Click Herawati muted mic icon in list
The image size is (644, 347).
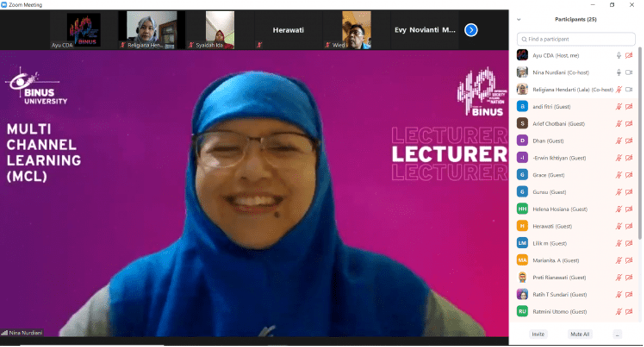(x=618, y=227)
